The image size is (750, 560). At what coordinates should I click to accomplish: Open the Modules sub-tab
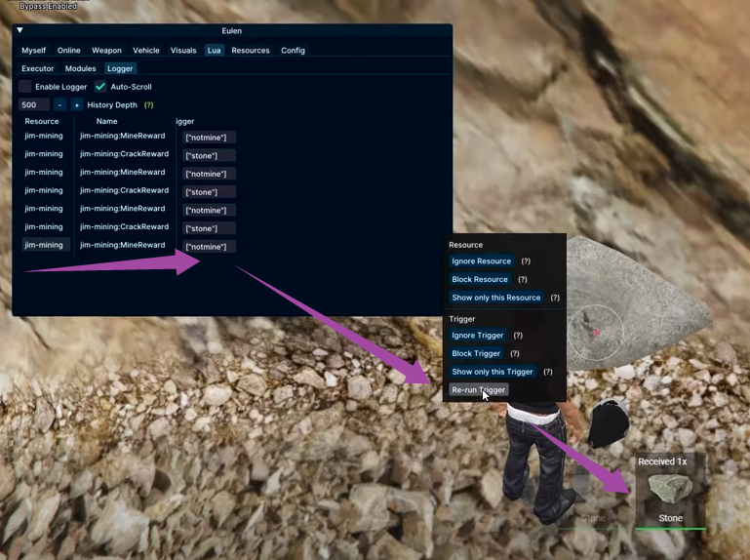point(80,68)
